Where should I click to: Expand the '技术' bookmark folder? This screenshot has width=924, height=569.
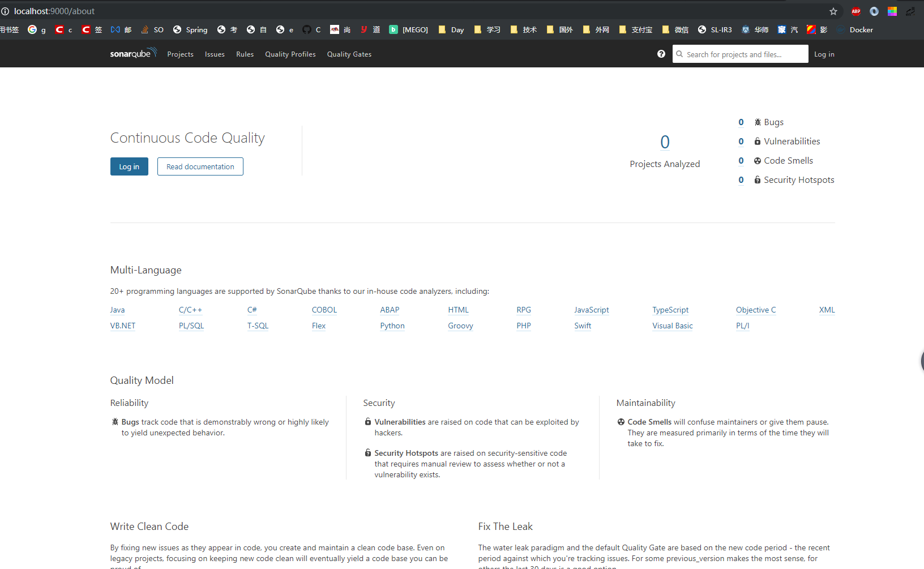pyautogui.click(x=524, y=29)
